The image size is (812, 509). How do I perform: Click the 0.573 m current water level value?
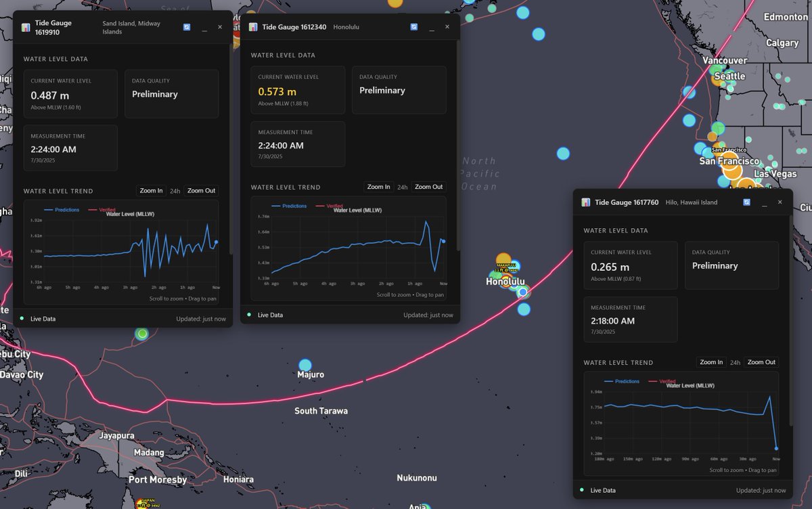click(277, 91)
